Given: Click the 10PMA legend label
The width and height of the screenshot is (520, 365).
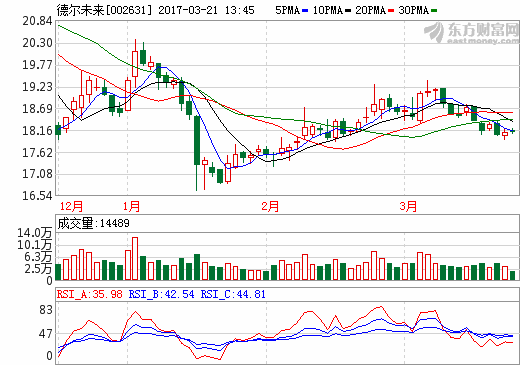Looking at the screenshot, I should pyautogui.click(x=328, y=11).
